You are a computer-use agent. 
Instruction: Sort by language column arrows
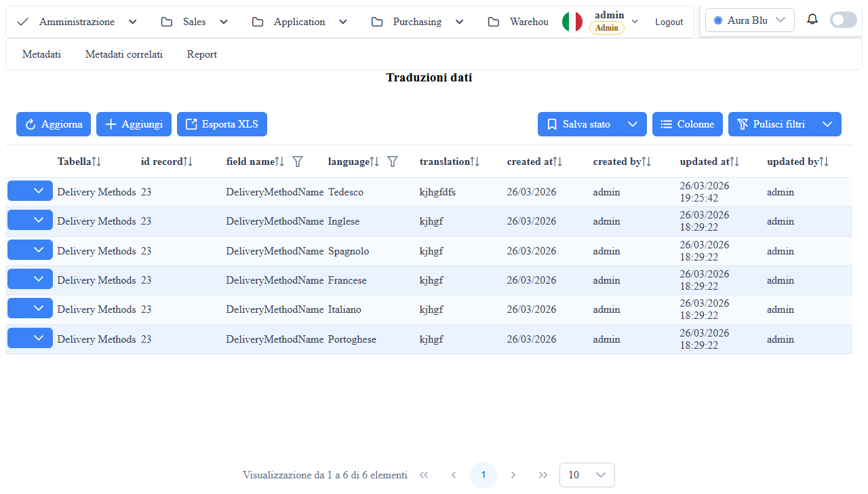374,161
